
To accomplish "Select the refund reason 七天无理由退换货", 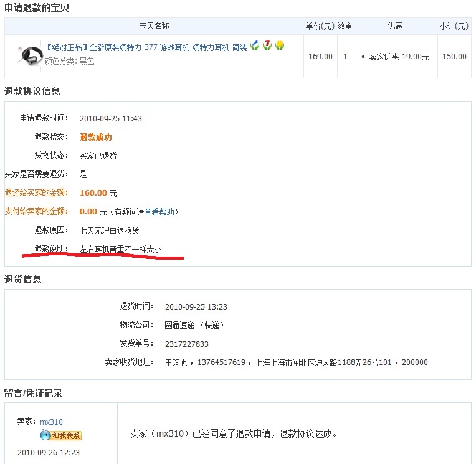I will (109, 230).
